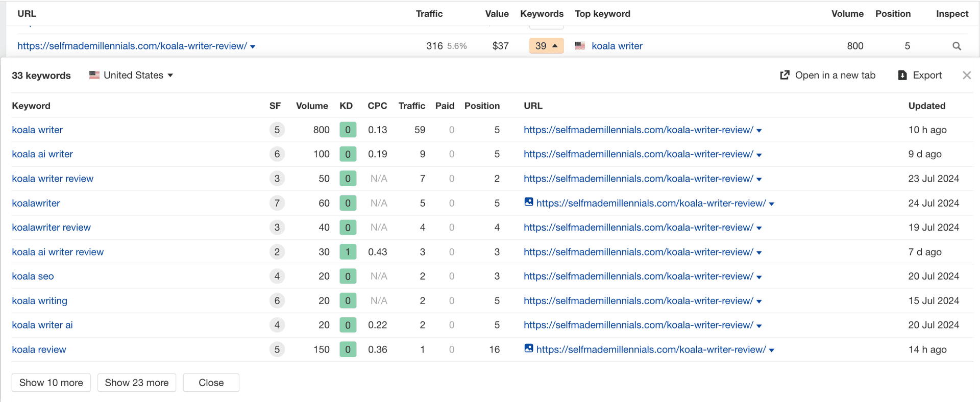This screenshot has width=980, height=402.
Task: Open URL dropdown arrow in koala ai writer row
Action: click(759, 155)
